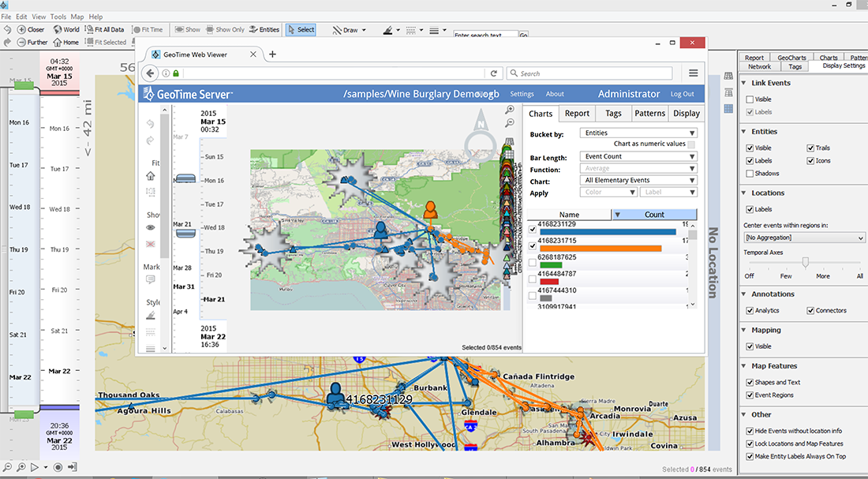Collapse the Map Features section
This screenshot has height=479, width=868.
pyautogui.click(x=744, y=367)
